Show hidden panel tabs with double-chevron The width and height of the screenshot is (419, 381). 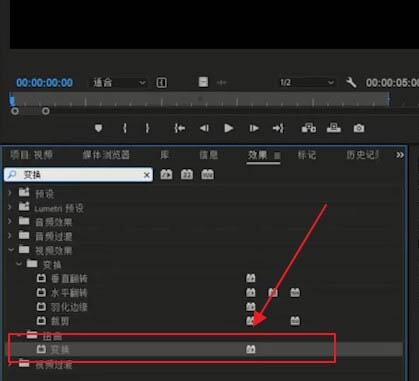click(x=400, y=155)
